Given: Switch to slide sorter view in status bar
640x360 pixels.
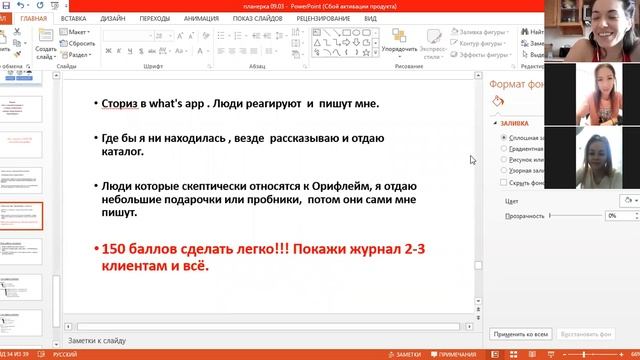Looking at the screenshot, I should tap(513, 354).
